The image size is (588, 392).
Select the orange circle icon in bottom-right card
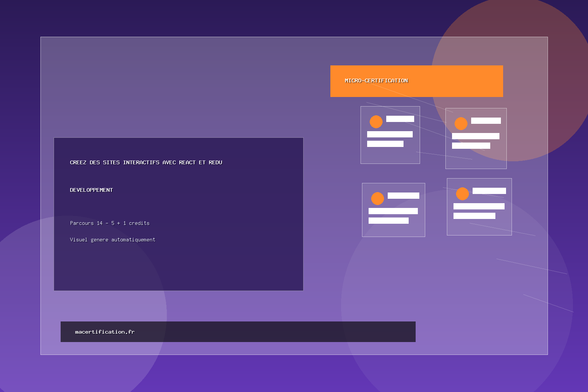[463, 194]
